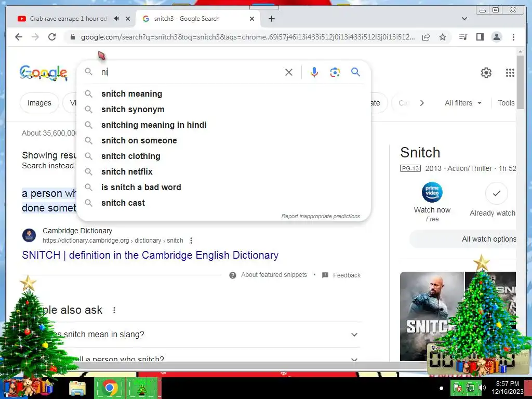Select suggestion snitch netflix

pyautogui.click(x=224, y=171)
